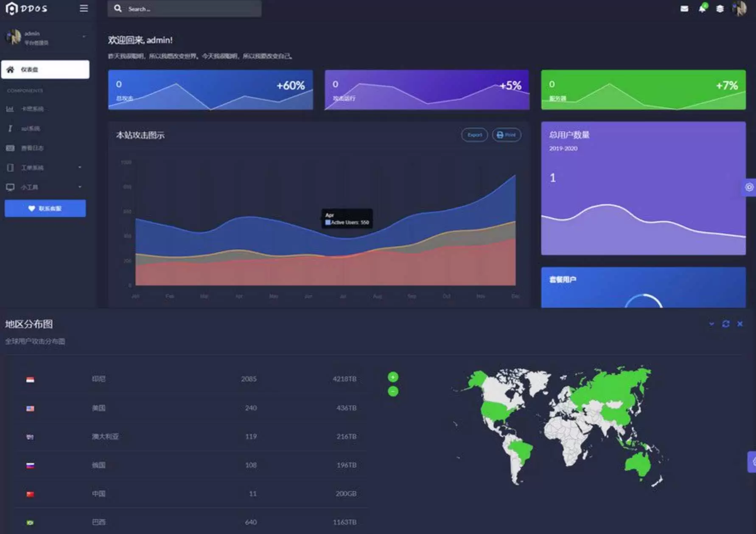
Task: Click the lower purple side tab icon
Action: [753, 461]
